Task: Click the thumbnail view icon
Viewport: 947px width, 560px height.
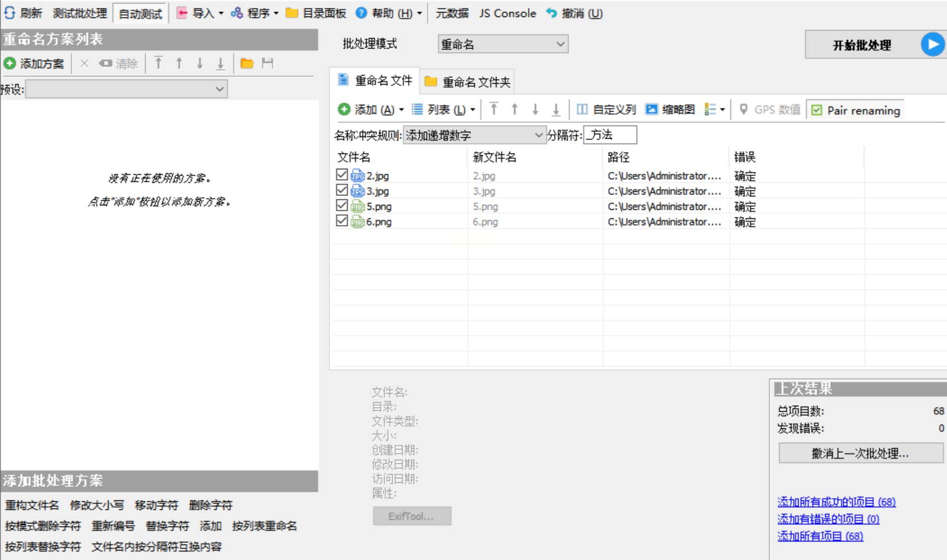Action: pos(651,109)
